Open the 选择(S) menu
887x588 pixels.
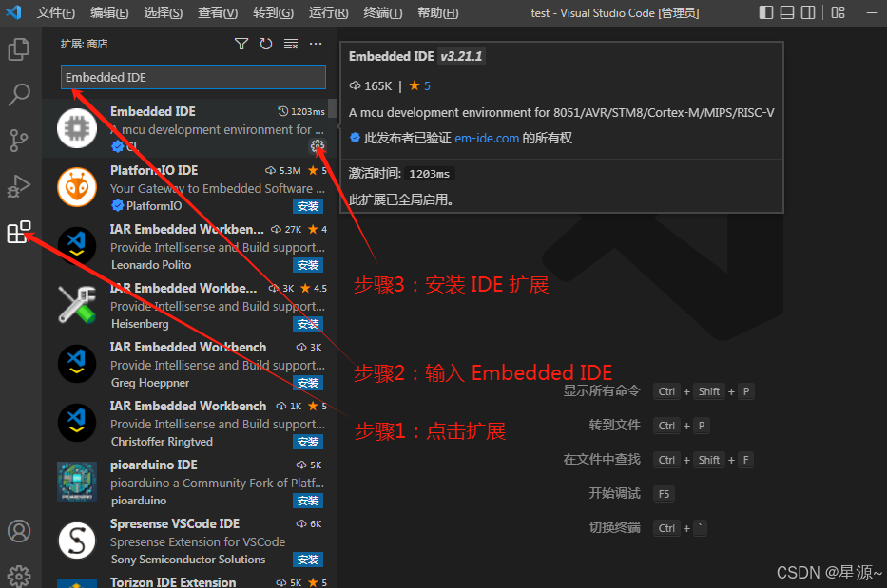[x=163, y=12]
